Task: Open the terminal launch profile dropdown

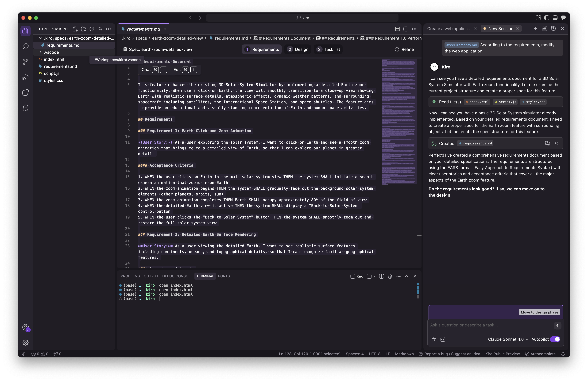Action: click(x=374, y=276)
